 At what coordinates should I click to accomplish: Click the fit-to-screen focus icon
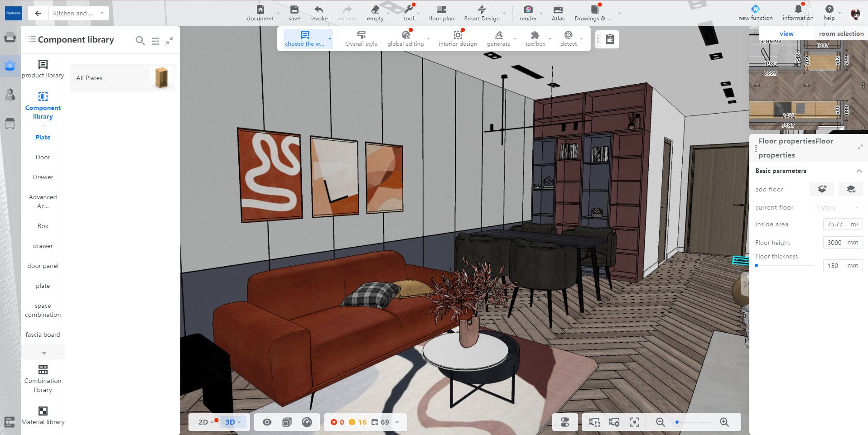(x=635, y=422)
